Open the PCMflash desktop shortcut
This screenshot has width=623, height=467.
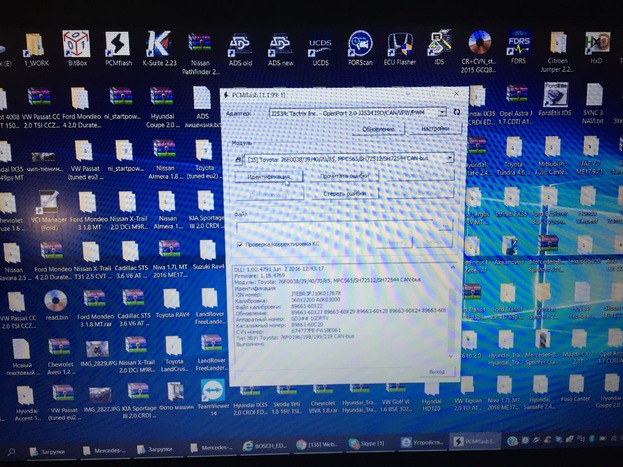[x=117, y=45]
